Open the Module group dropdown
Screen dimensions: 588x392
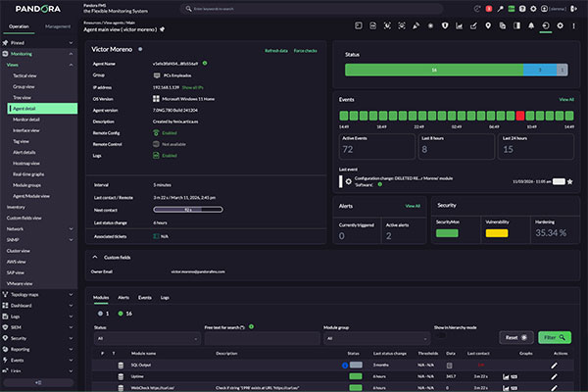[x=376, y=338]
